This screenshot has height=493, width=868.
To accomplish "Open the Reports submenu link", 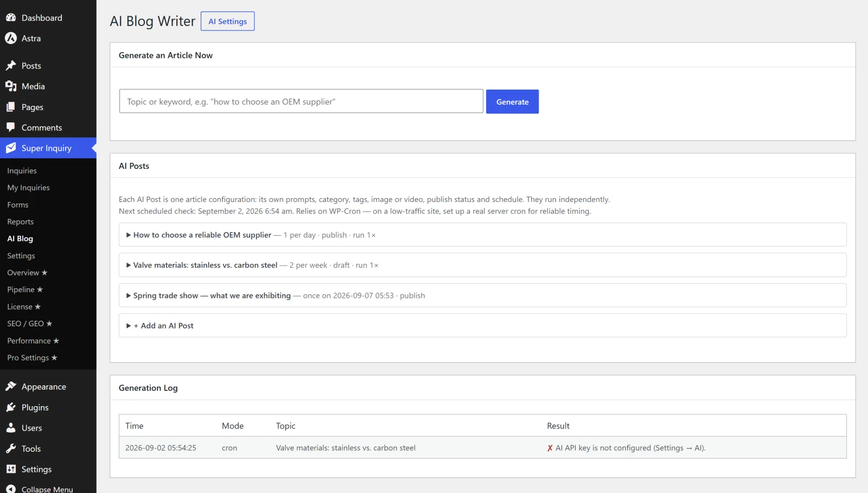I will tap(21, 222).
